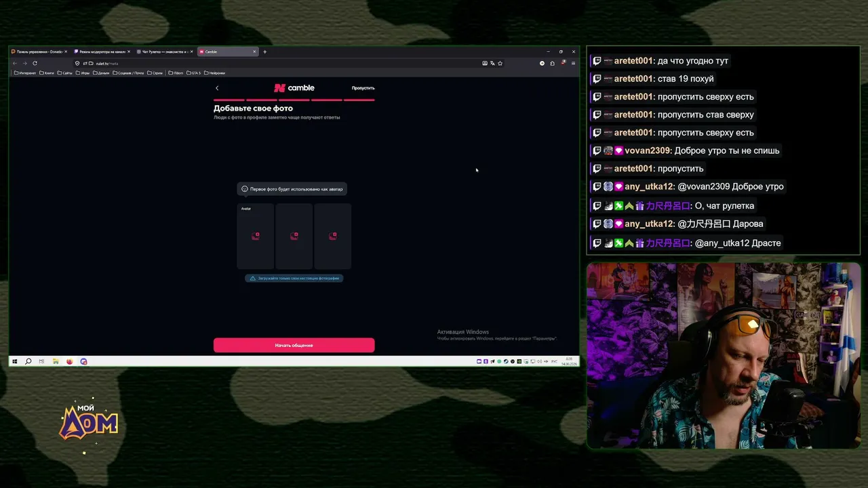Open Windows taskbar search
868x488 pixels.
click(x=28, y=361)
